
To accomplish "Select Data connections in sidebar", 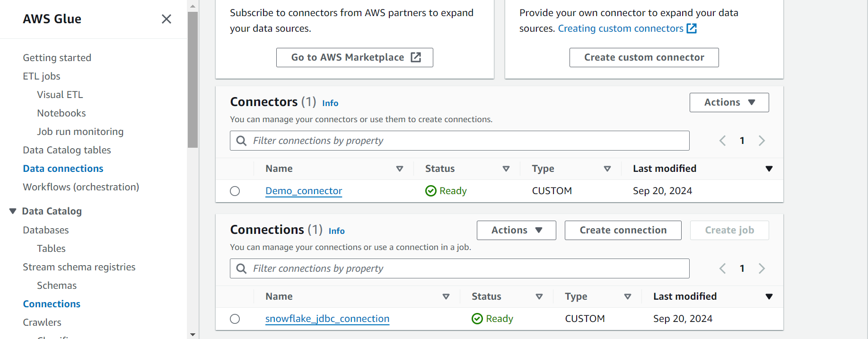I will pyautogui.click(x=63, y=169).
